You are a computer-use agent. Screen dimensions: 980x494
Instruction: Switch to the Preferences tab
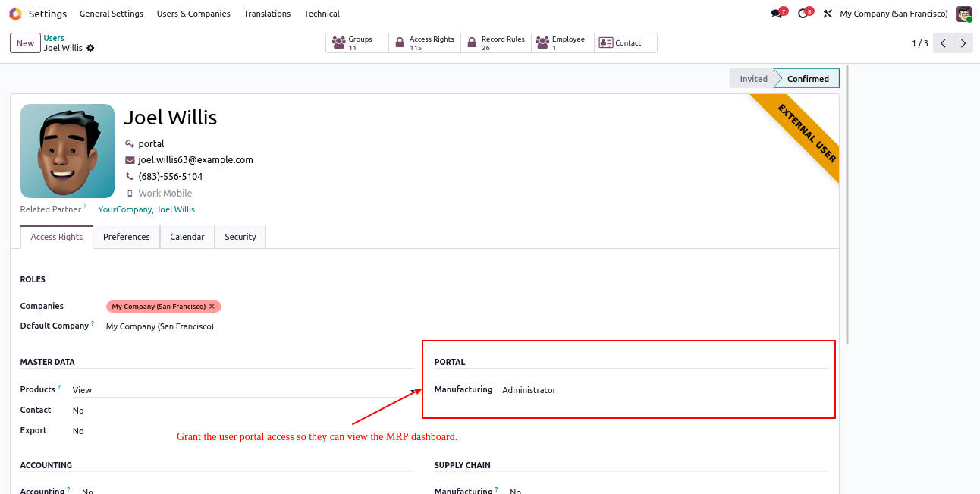(126, 237)
